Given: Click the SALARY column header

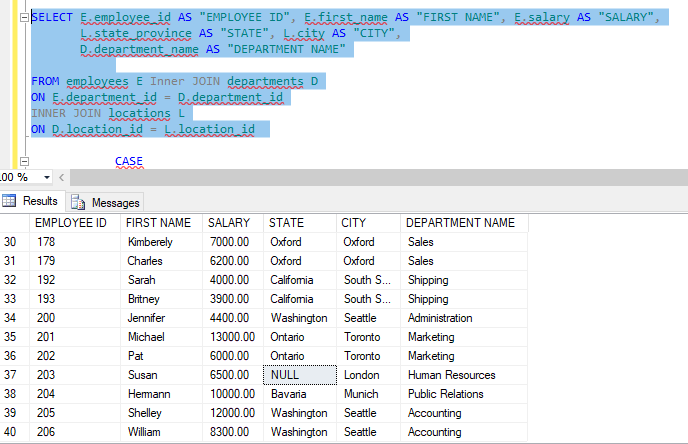Looking at the screenshot, I should point(228,223).
